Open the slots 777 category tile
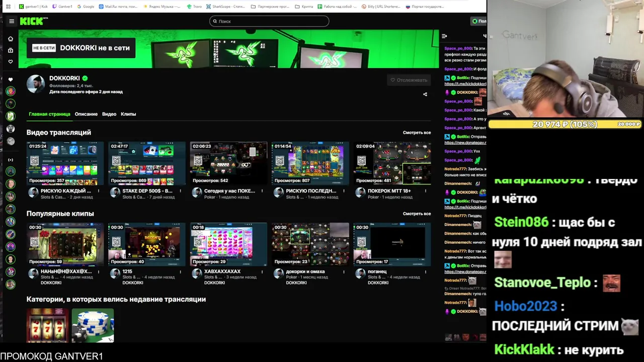Viewport: 644px width, 362px height. [x=48, y=325]
